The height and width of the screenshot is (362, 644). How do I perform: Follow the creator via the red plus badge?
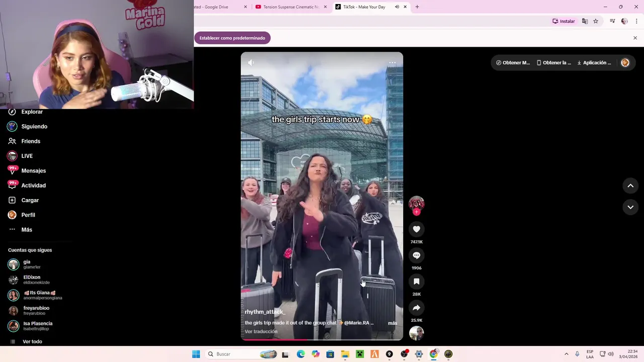[x=416, y=212]
